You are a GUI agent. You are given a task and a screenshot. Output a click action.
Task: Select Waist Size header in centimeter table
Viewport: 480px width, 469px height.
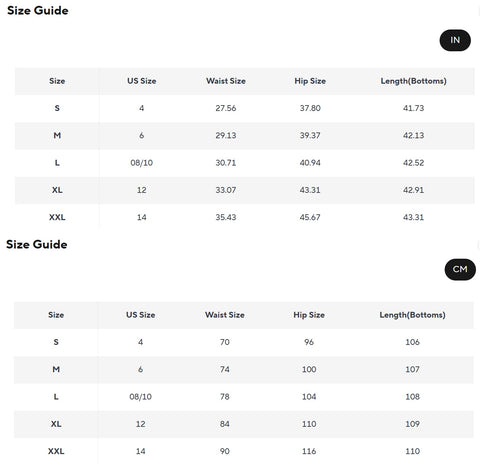click(x=225, y=315)
